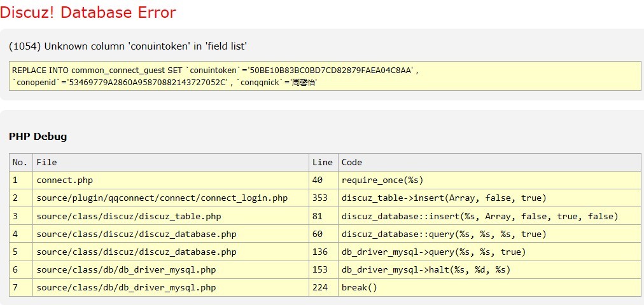Select the connect.php file cell
644x305 pixels.
click(x=64, y=180)
